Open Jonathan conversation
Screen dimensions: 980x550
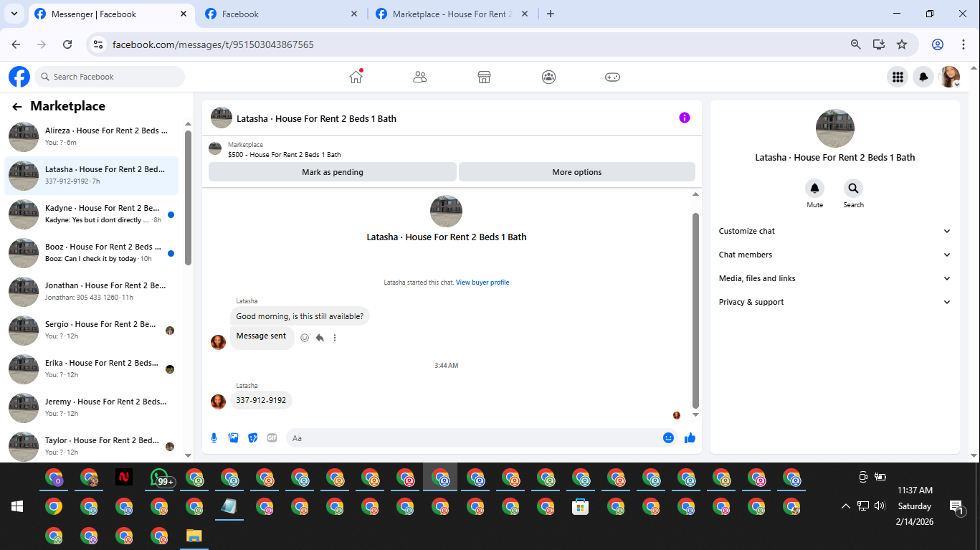pyautogui.click(x=91, y=291)
